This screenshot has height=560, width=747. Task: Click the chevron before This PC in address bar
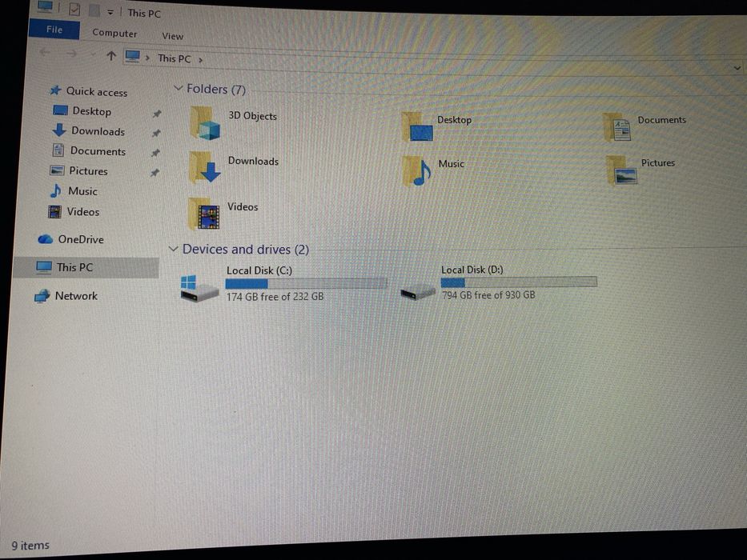(147, 58)
